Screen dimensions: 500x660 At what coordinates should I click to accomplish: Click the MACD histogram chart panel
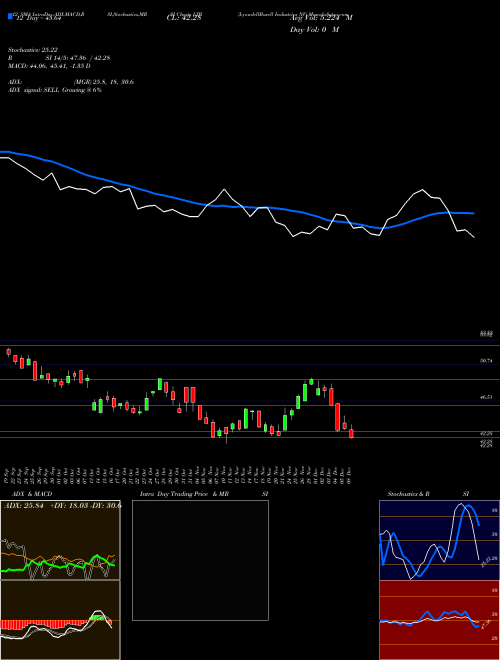tap(60, 620)
